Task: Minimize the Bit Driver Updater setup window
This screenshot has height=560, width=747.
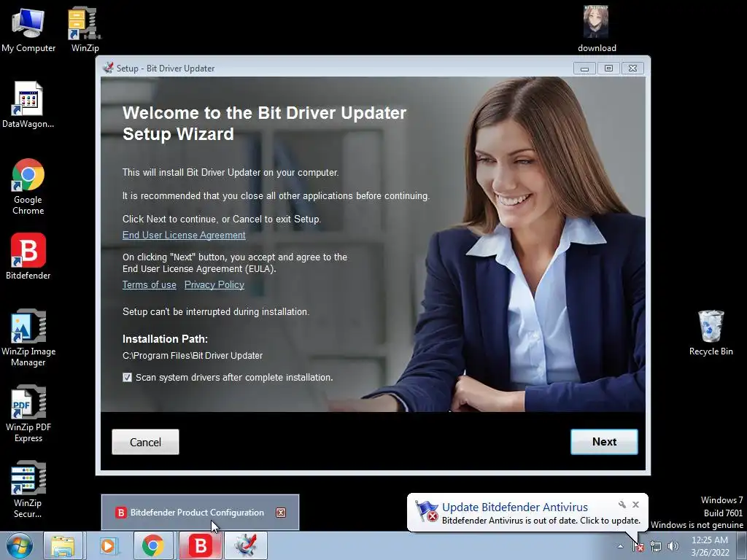Action: click(584, 69)
